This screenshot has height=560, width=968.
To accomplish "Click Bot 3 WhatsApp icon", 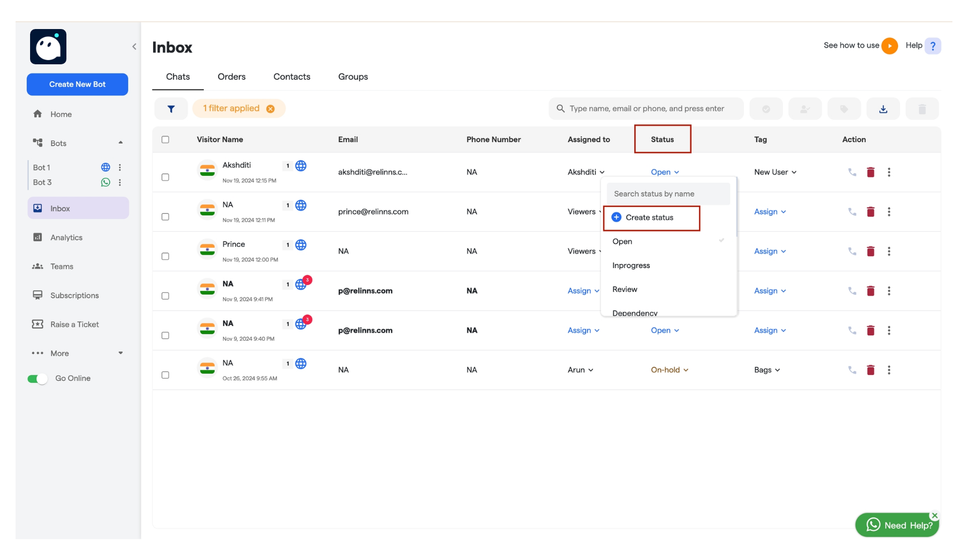I will (105, 183).
